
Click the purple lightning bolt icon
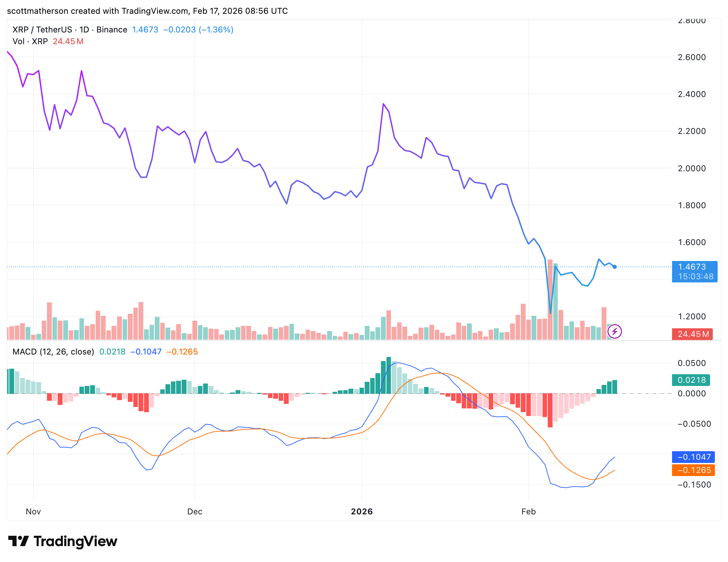pos(615,332)
